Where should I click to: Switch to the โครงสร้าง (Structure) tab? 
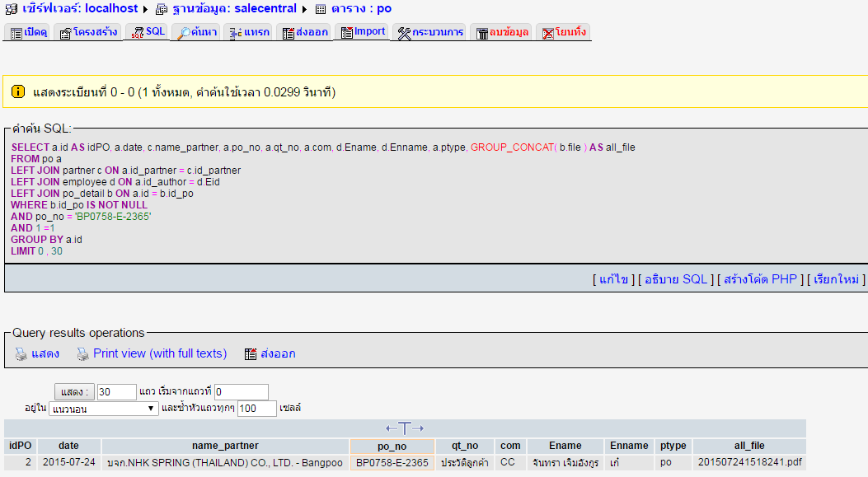click(x=88, y=32)
